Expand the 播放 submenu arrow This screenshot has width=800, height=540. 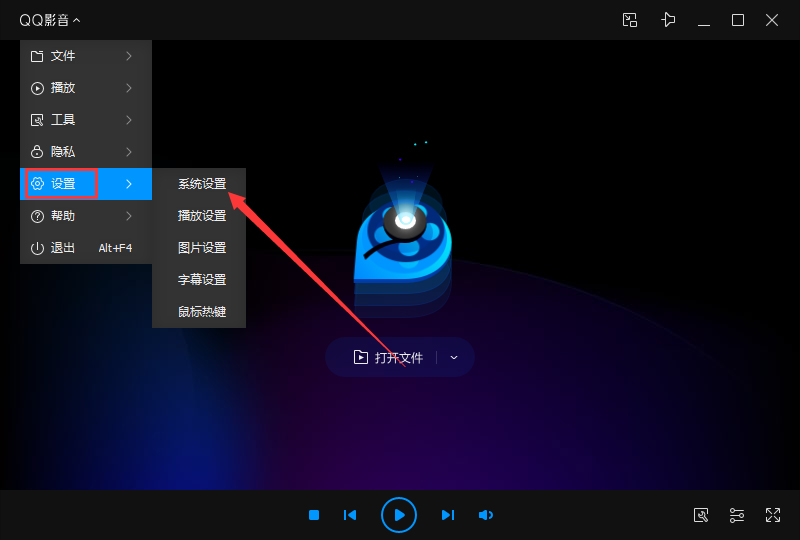click(129, 88)
